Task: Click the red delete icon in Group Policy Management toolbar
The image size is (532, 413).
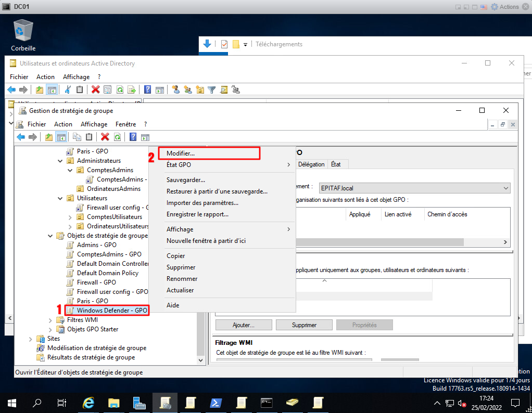Action: tap(105, 137)
